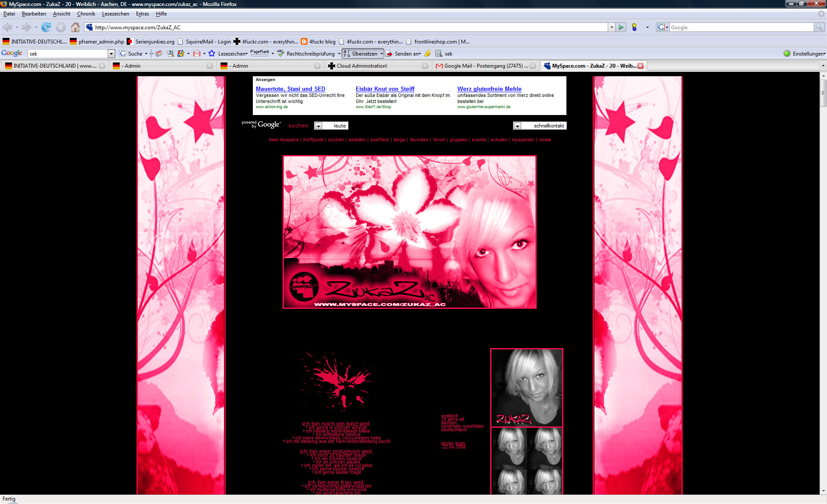Click the Senden an toolbar button

coord(403,53)
